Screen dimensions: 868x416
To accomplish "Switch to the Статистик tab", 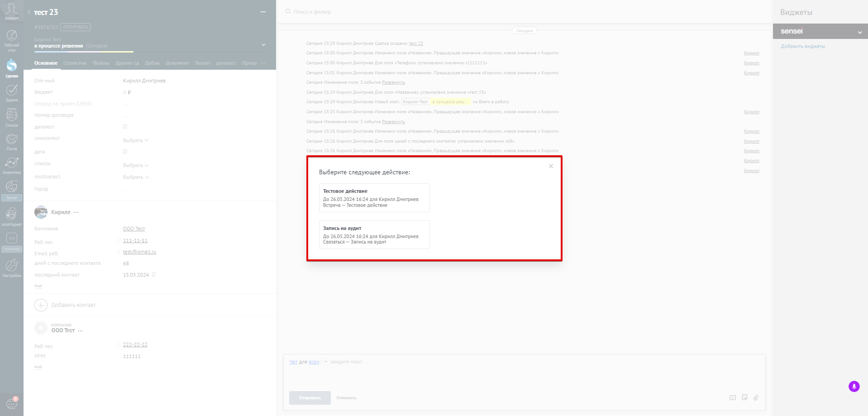I will tap(75, 63).
